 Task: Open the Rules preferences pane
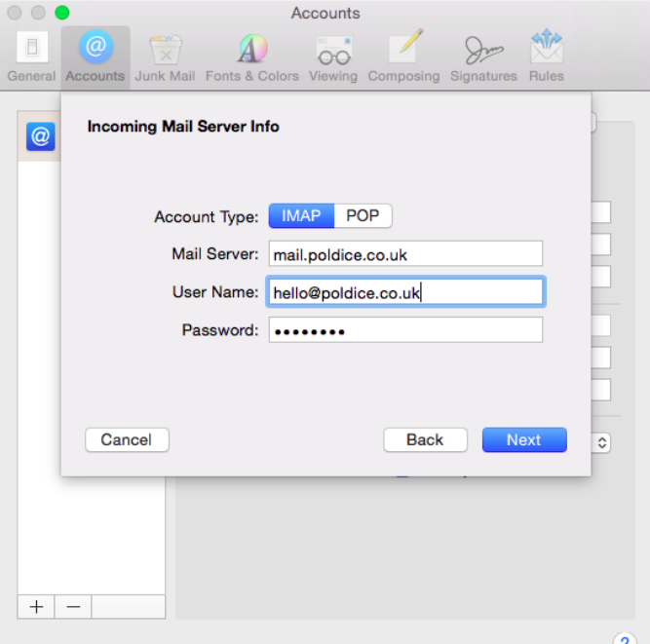pos(547,57)
